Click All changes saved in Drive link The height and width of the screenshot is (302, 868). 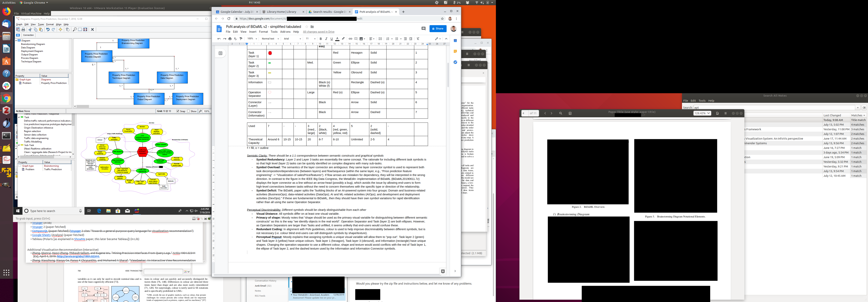pyautogui.click(x=318, y=32)
